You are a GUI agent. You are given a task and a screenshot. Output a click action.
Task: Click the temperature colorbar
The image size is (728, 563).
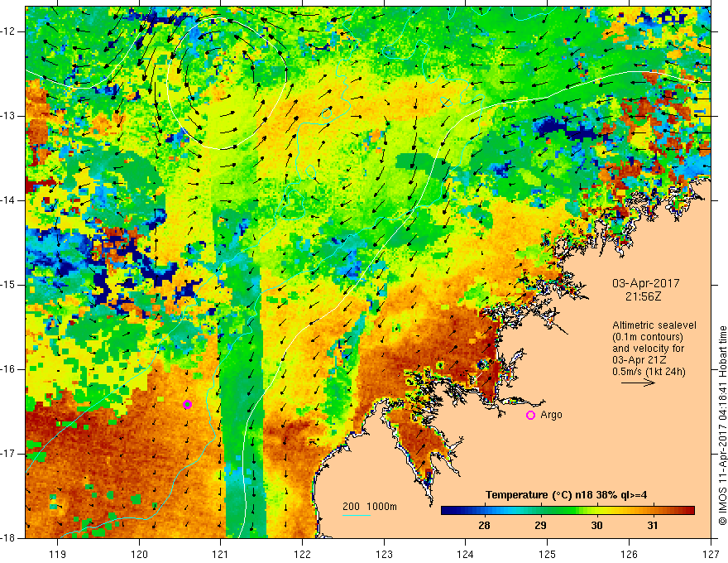coord(568,510)
